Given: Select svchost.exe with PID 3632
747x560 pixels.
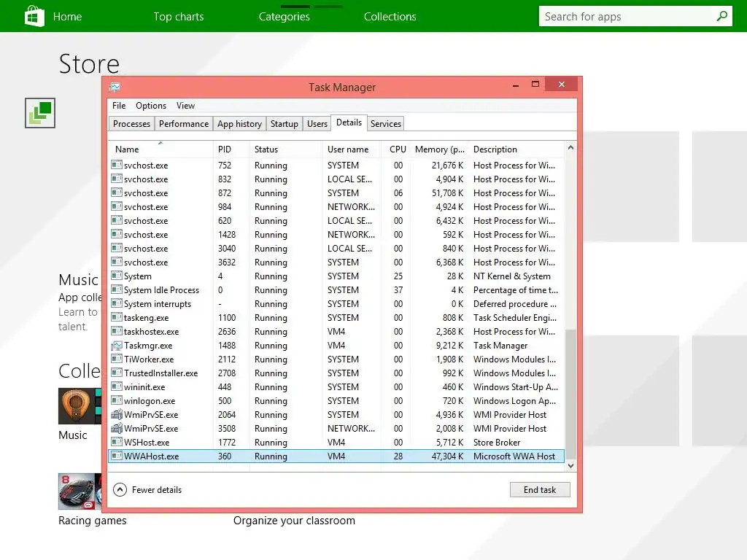Looking at the screenshot, I should coord(336,262).
